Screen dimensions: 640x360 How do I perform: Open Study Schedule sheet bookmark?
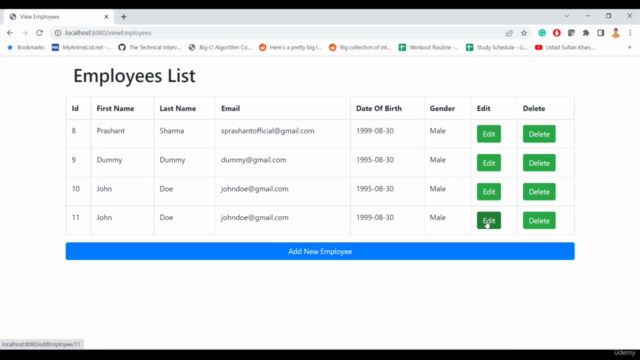497,47
